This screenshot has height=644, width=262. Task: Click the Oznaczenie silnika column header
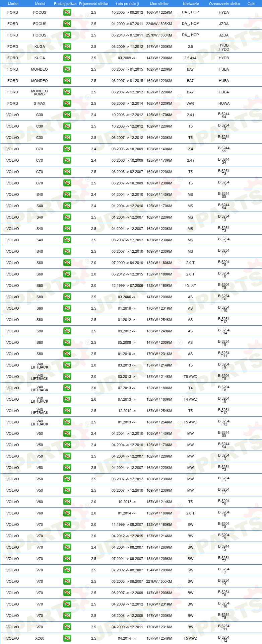coord(224,4)
